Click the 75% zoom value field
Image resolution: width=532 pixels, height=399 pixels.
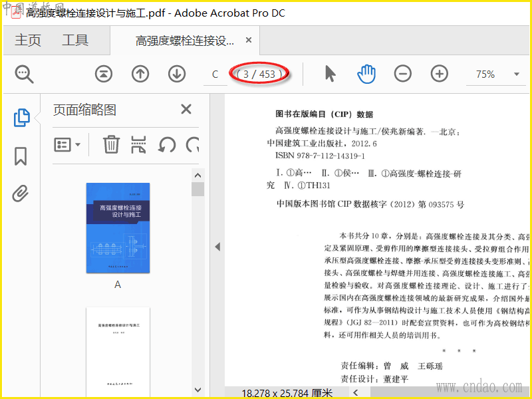point(485,74)
